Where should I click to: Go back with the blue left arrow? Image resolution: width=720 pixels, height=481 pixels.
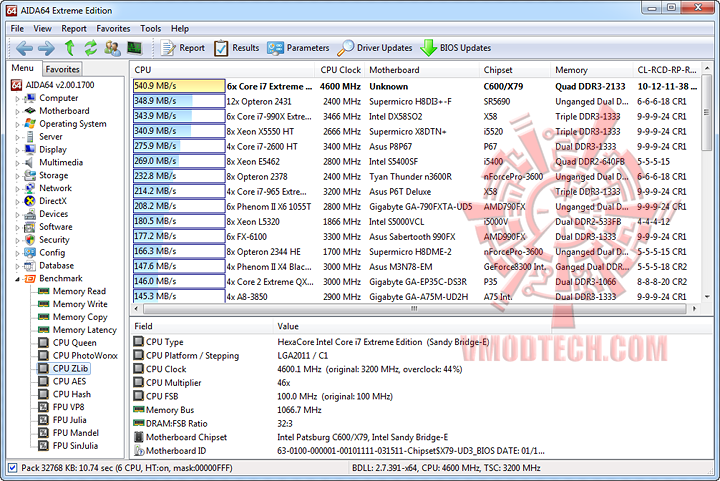[24, 48]
